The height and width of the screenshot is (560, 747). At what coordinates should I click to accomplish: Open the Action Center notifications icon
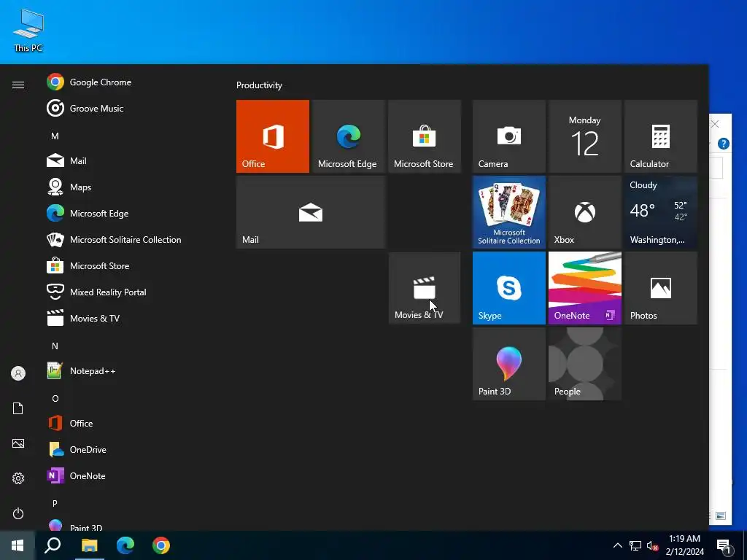coord(724,545)
